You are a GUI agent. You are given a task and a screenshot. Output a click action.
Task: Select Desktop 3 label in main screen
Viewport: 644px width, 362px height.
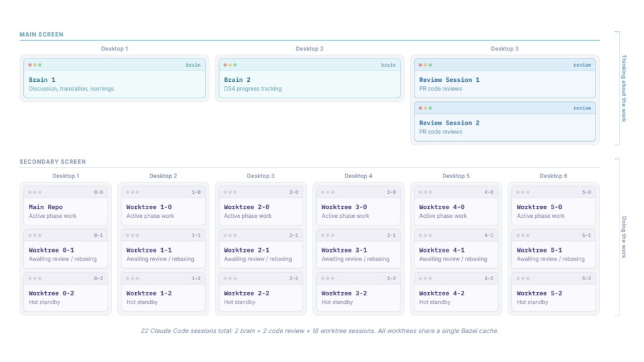click(x=504, y=48)
